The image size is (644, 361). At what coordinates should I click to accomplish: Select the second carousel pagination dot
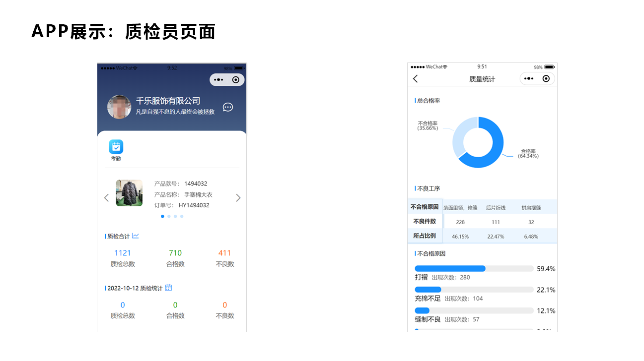169,216
